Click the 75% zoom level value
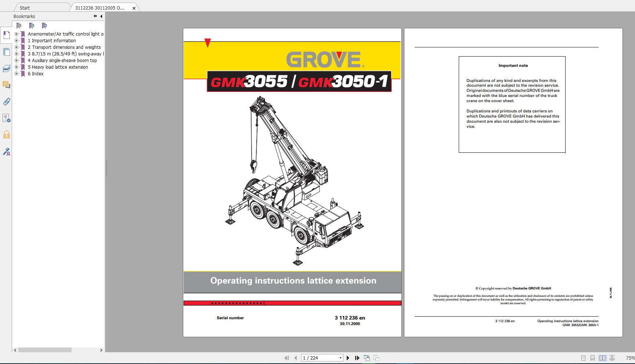The width and height of the screenshot is (635, 364). click(x=630, y=358)
